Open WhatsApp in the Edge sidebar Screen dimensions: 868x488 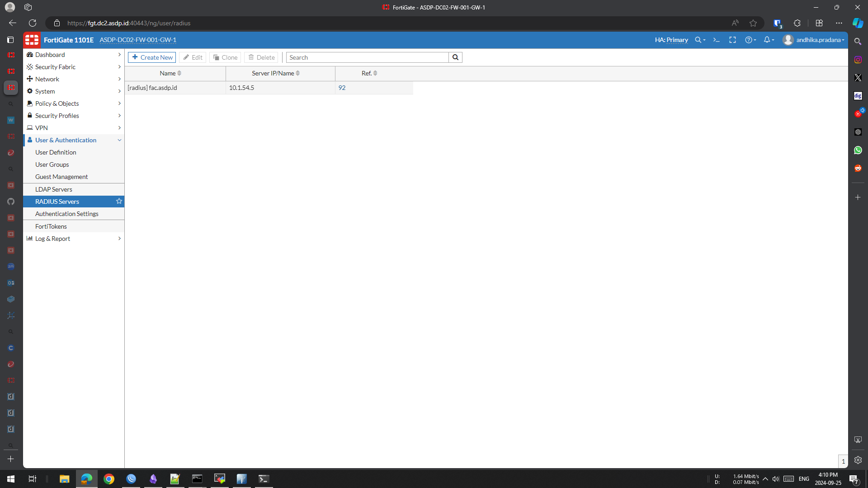[x=858, y=150]
